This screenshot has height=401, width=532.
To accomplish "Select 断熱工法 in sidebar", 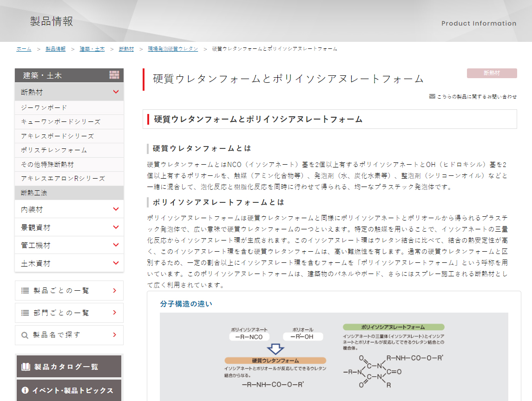I will coord(69,193).
